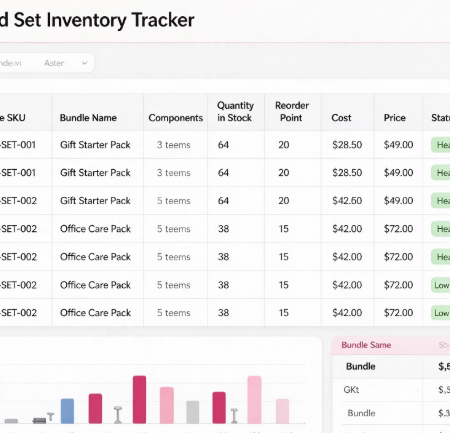Click the Bundle Same panel title
The width and height of the screenshot is (450, 433).
[x=366, y=345]
